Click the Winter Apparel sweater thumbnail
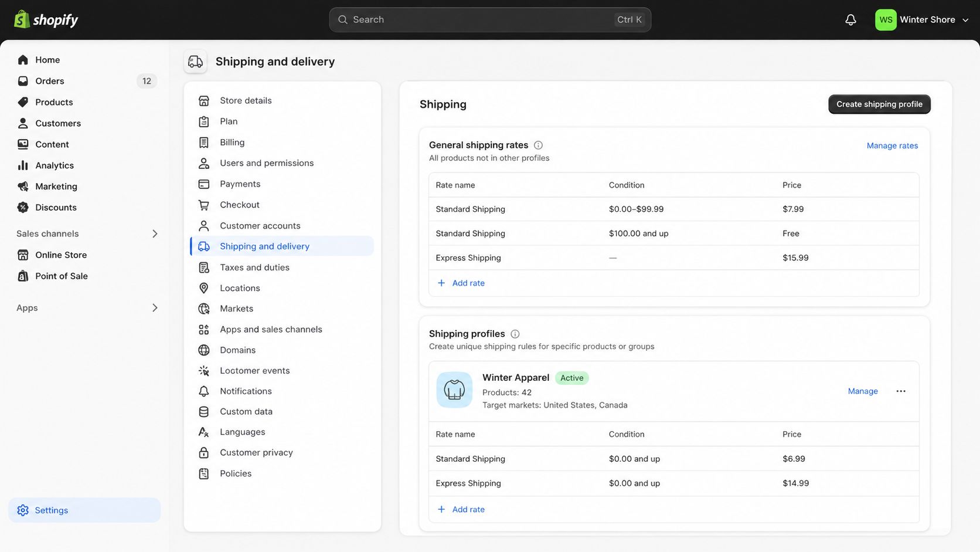980x552 pixels. tap(454, 390)
